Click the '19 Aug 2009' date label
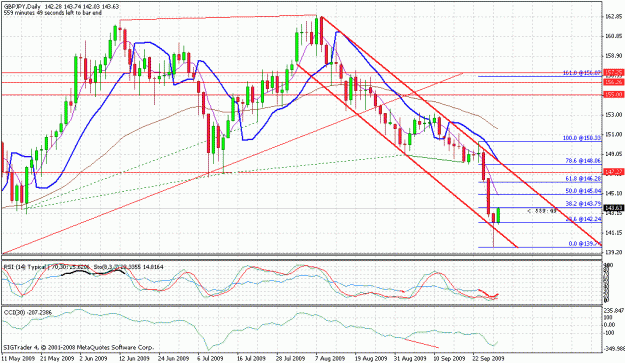 tap(371, 358)
